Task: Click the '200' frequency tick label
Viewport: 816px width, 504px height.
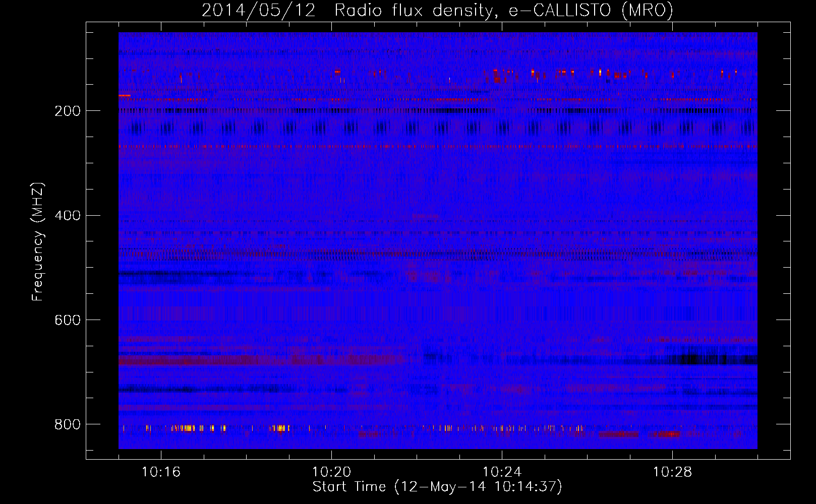Action: pos(68,111)
